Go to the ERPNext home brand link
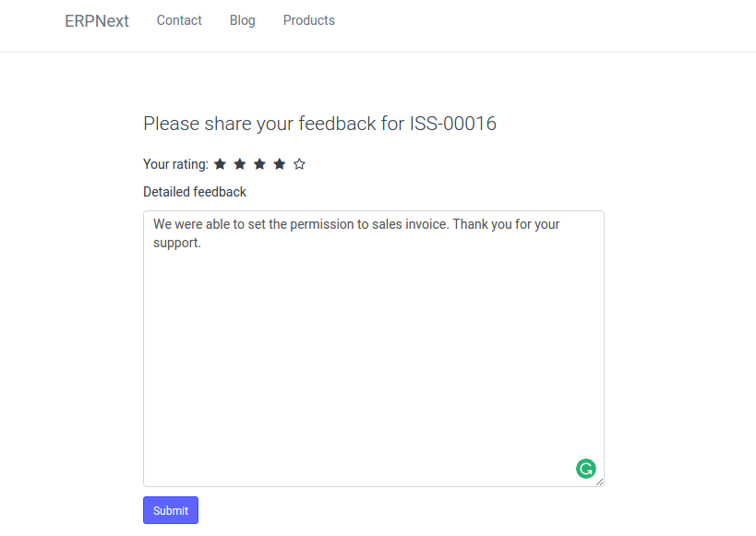This screenshot has width=756, height=536. [x=97, y=21]
